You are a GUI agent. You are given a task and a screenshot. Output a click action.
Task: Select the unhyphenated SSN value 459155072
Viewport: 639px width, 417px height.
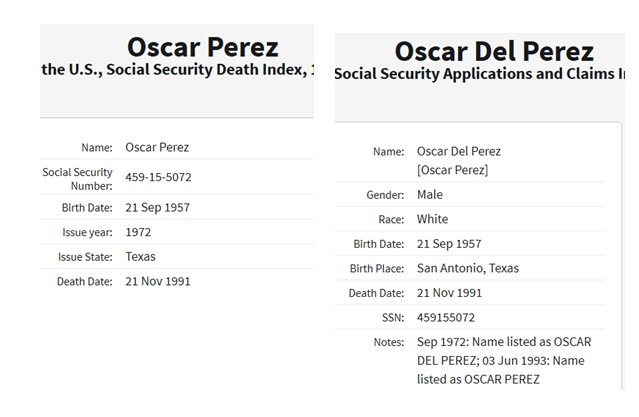(x=450, y=317)
